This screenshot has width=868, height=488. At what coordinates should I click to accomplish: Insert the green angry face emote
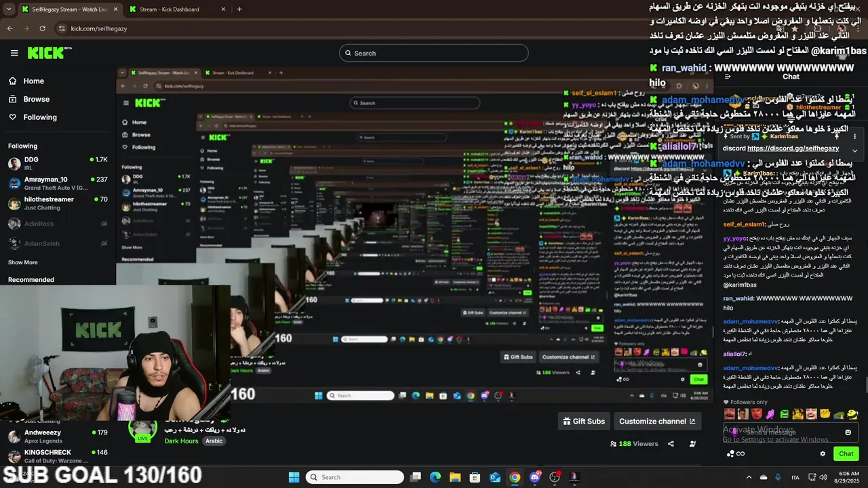784,413
